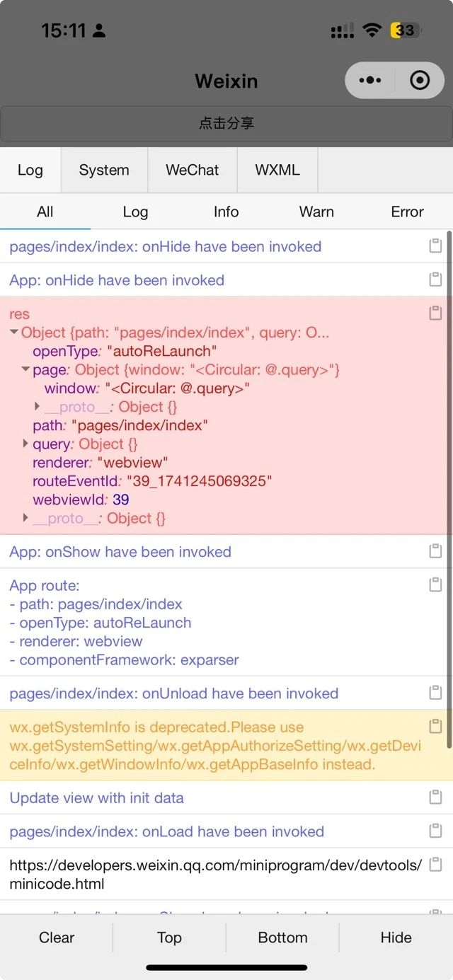Screen dimensions: 453x980
Task: Click '- componentFramework: exparser' line
Action: pos(124,659)
